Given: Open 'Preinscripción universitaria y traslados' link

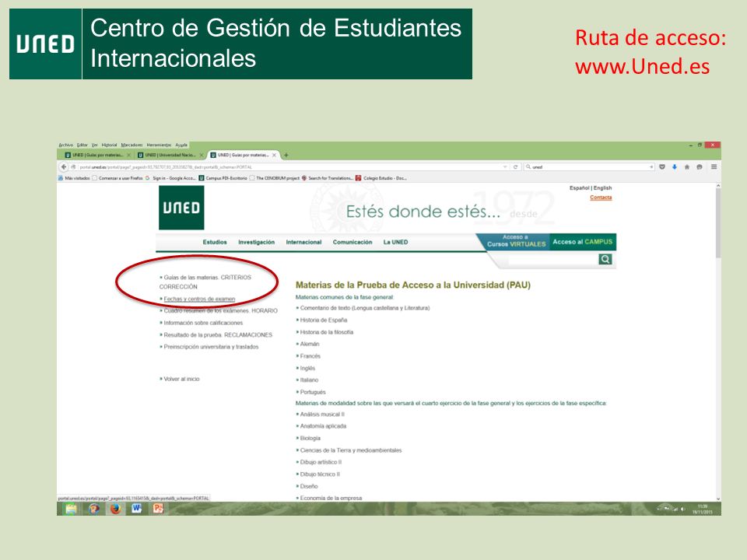Looking at the screenshot, I should 211,347.
